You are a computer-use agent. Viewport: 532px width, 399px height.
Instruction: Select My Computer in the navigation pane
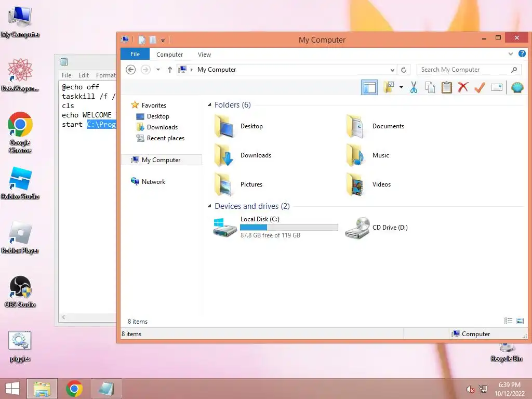coord(161,160)
